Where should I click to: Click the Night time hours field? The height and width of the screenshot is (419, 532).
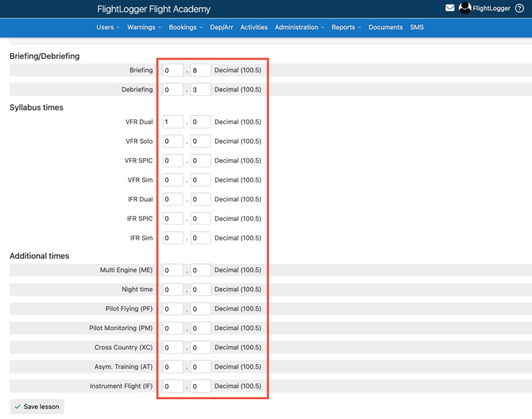tap(172, 290)
